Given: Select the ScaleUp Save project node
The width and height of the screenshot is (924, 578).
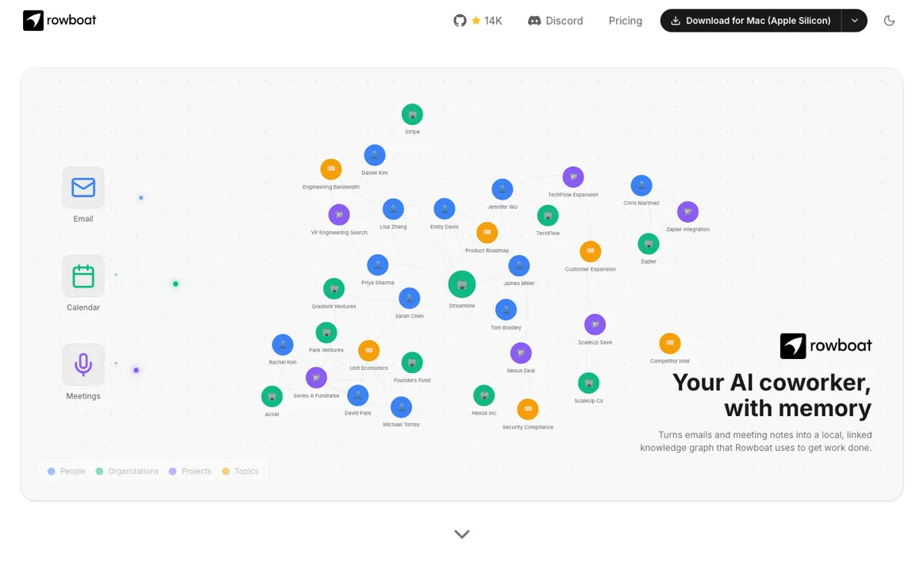Looking at the screenshot, I should tap(595, 324).
